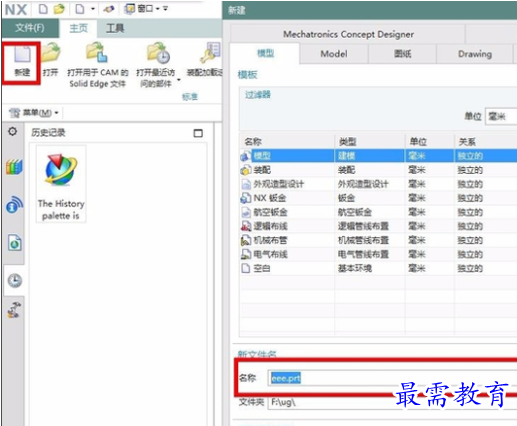Open a file with the 打开 folder icon

[51, 53]
